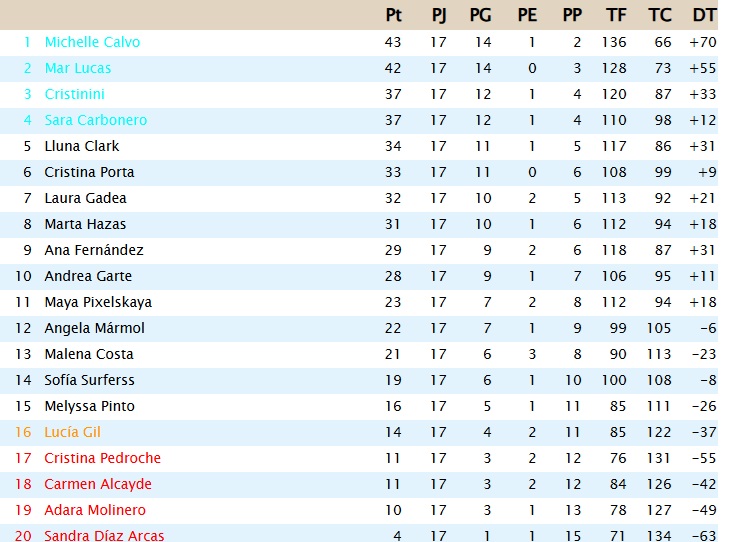Open Lucía Gil's orange link
This screenshot has width=732, height=542.
72,432
